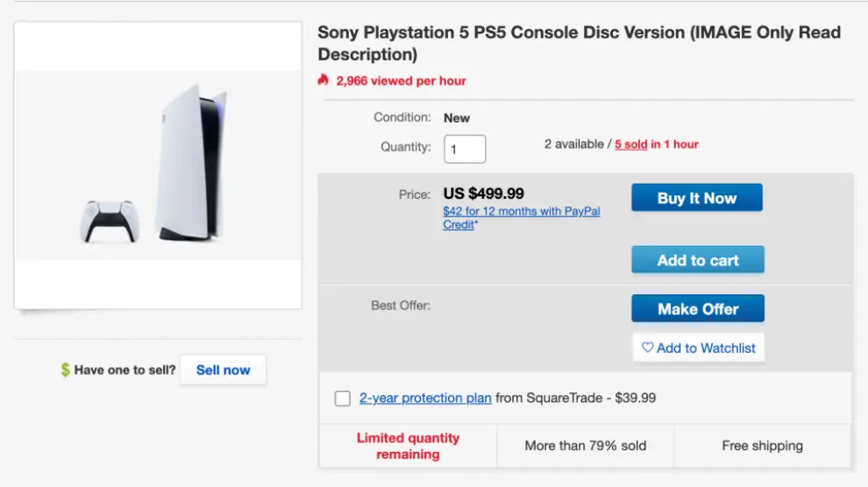Click into the Quantity input field
The image size is (868, 487).
point(465,148)
